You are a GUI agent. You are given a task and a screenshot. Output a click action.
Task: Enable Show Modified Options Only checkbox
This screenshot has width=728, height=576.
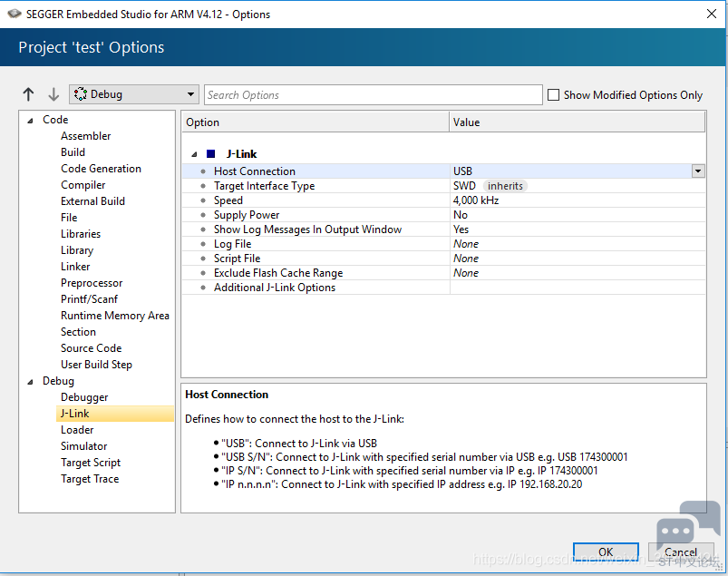[x=553, y=94]
